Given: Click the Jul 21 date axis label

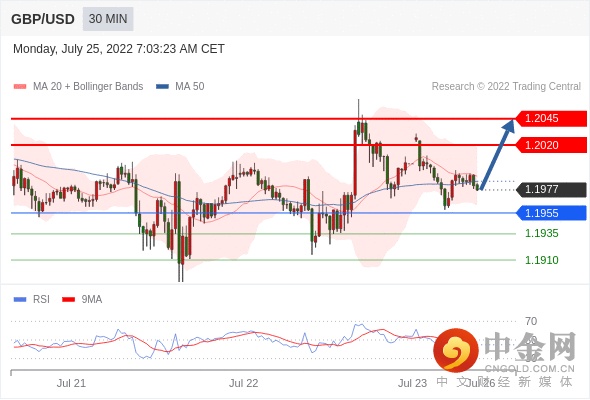Looking at the screenshot, I should (71, 383).
